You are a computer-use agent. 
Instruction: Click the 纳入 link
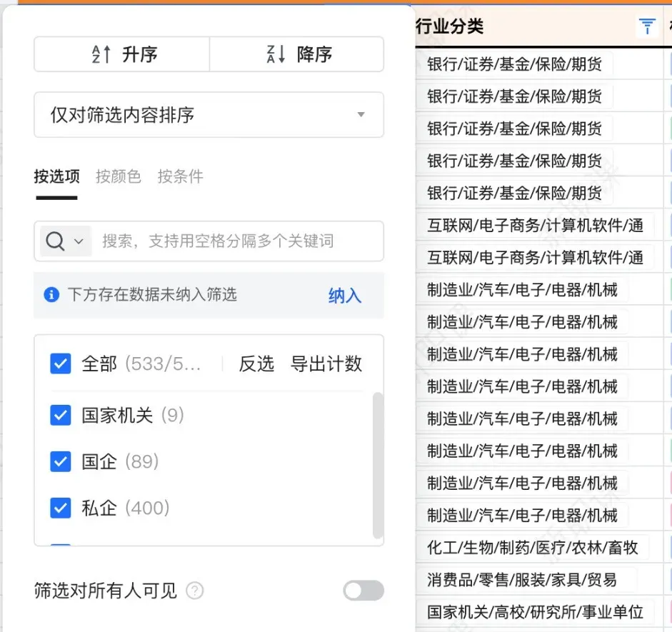coord(345,296)
